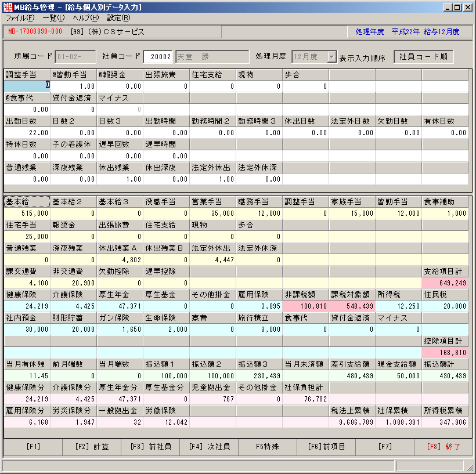Expand the 処理月度 dropdown showing 12月度
Viewport: 476px width, 474px height.
(x=332, y=57)
